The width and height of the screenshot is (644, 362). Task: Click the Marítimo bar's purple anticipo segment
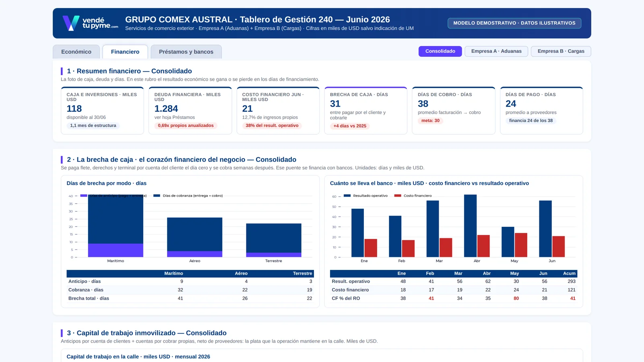coord(116,250)
